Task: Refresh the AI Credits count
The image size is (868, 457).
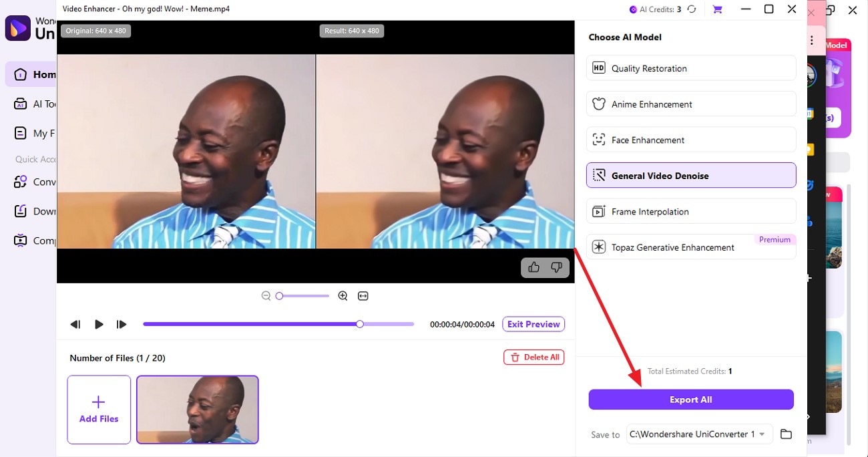Action: coord(691,9)
